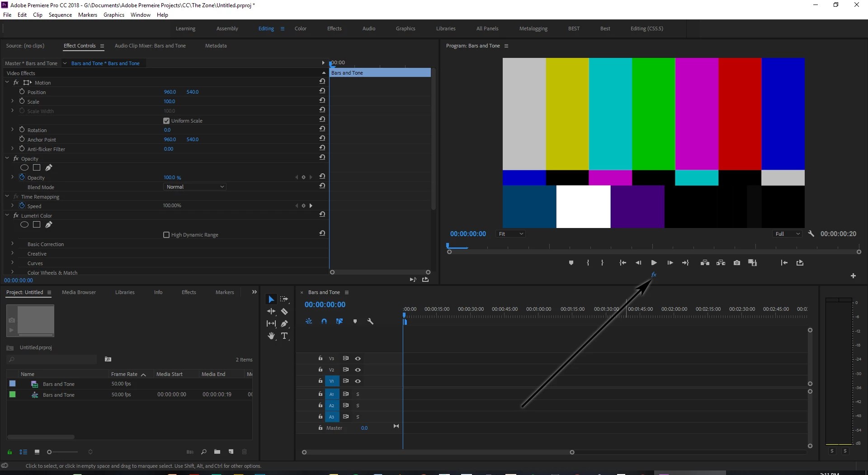Play the Program monitor
Screen dimensions: 868x475
point(654,263)
